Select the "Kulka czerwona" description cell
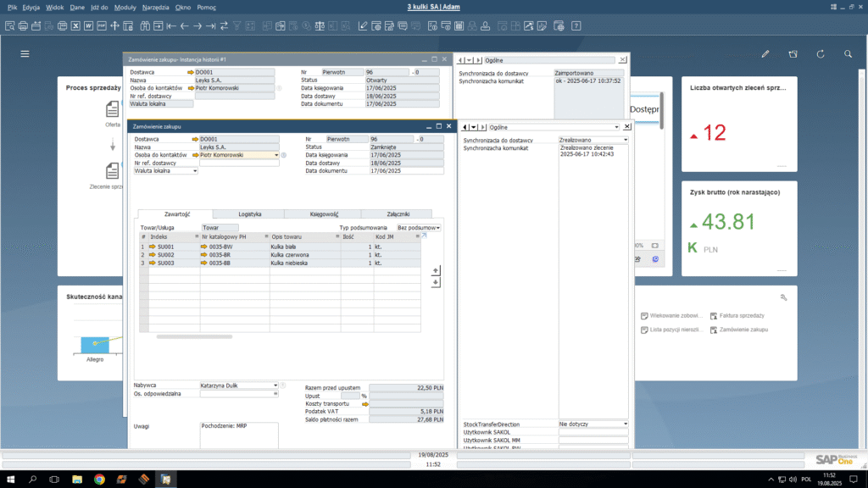 (x=305, y=255)
